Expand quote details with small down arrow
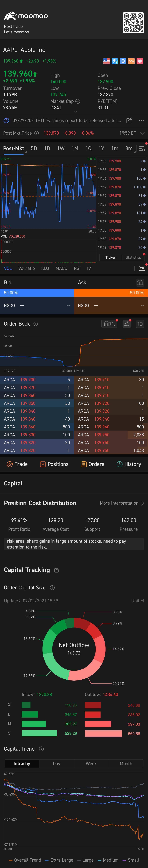The width and height of the screenshot is (148, 868). click(x=75, y=112)
